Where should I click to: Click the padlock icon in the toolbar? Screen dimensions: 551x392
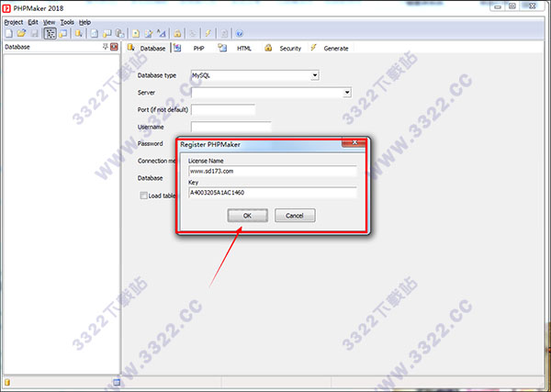[177, 33]
